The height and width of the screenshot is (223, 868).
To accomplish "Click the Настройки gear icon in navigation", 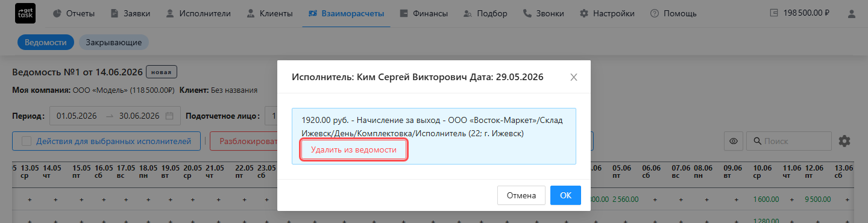I will 583,13.
